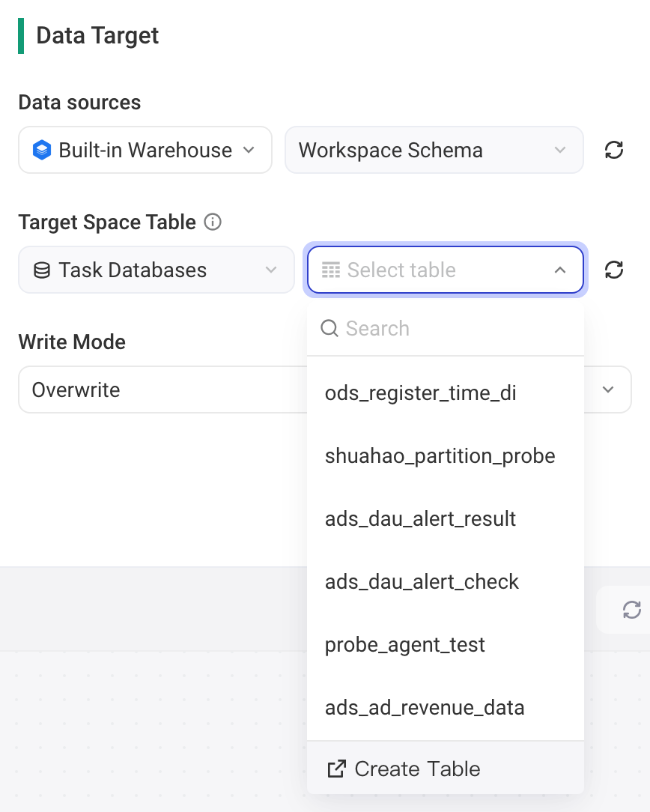Select table ods_register_time_di
Viewport: 650px width, 812px height.
[446, 393]
